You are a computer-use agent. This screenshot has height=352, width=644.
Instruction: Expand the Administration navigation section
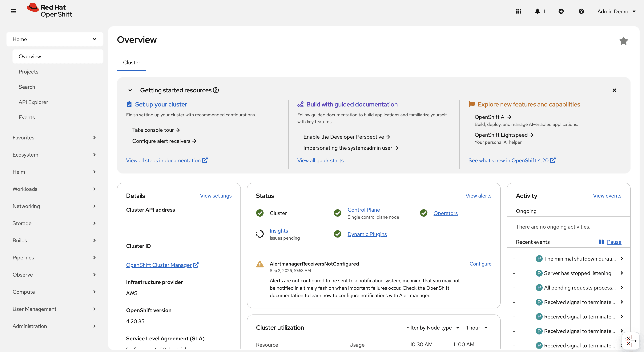click(x=55, y=326)
